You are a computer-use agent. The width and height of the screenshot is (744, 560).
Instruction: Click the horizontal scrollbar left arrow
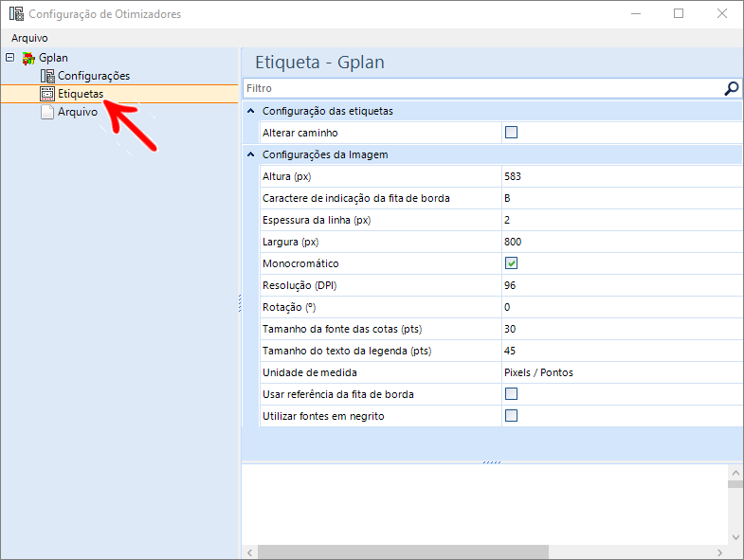pos(249,552)
